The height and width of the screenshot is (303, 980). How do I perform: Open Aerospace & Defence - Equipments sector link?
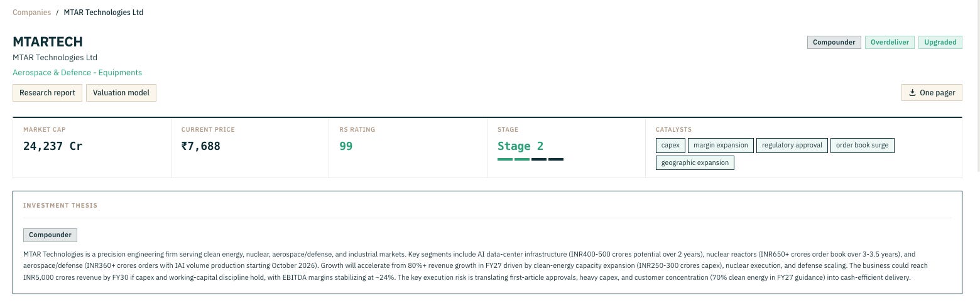(77, 73)
